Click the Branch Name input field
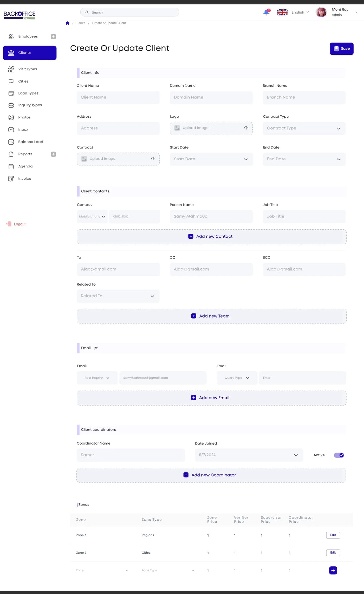Viewport: 364px width, 594px height. pyautogui.click(x=304, y=97)
